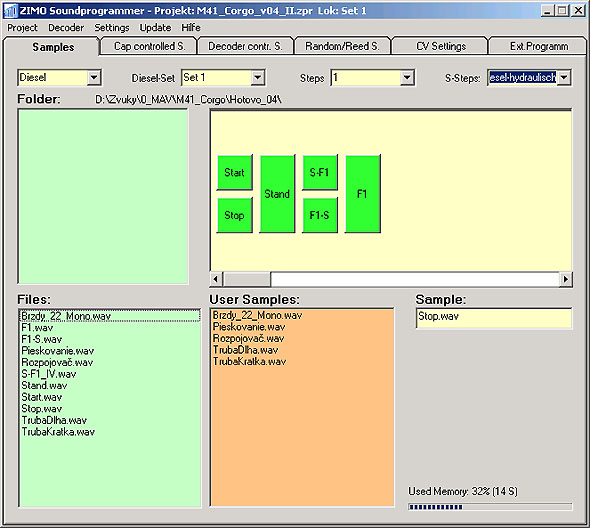Screen dimensions: 590x528
Task: Click the Sample field showing Stop.wav
Action: click(x=494, y=318)
